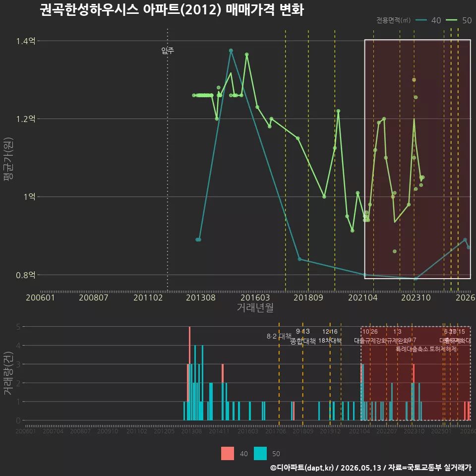Click the 1.4억 y-axis label
476x476 pixels.
click(25, 41)
